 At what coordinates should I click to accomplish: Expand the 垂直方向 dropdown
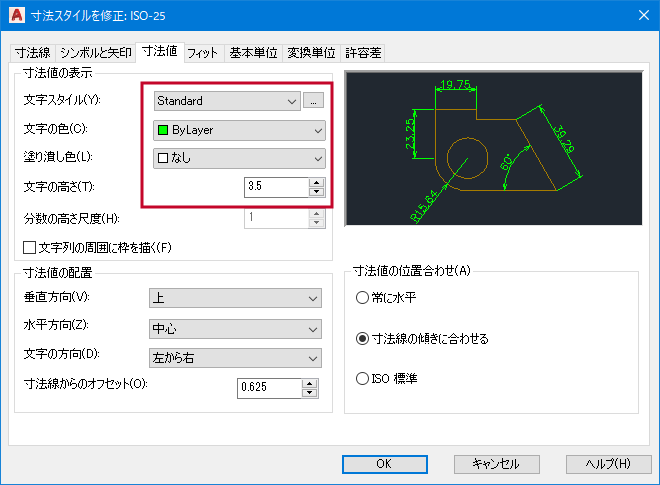[234, 298]
